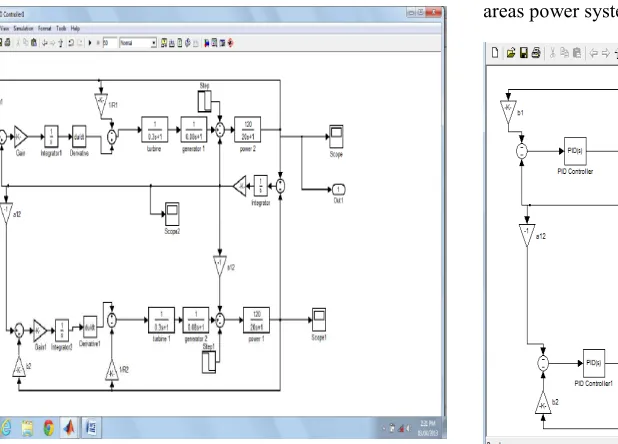618x444 pixels.
Task: Open the Scope block
Action: 336,136
